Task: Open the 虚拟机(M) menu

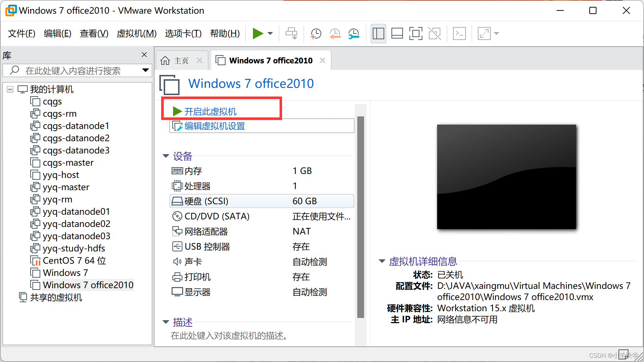Action: coord(136,33)
